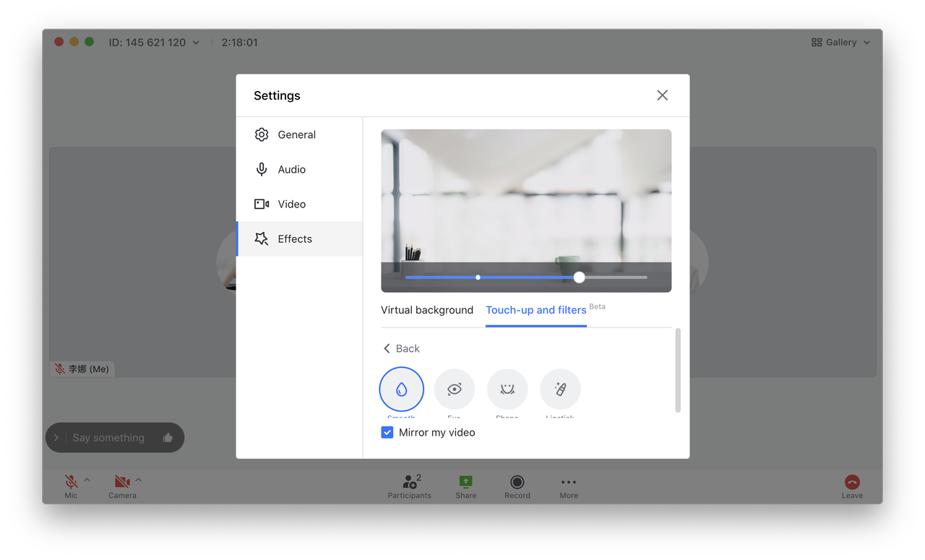This screenshot has height=560, width=925.
Task: Start screen Share
Action: 466,486
